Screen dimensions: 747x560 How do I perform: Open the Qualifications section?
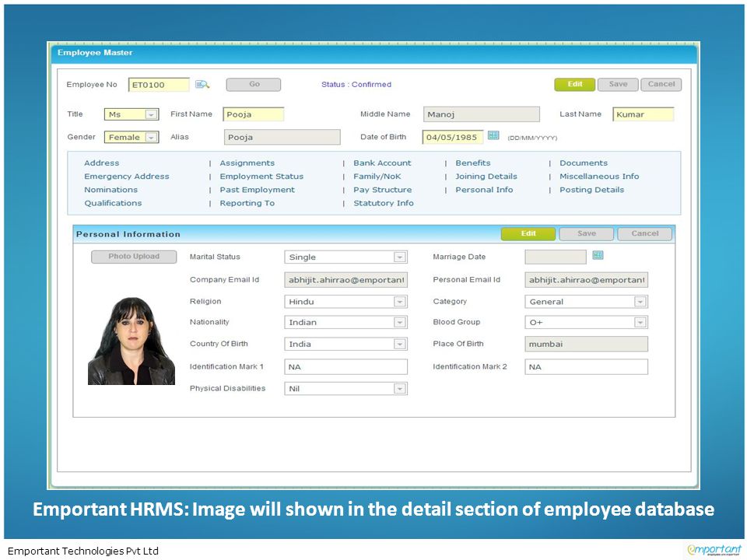click(113, 203)
